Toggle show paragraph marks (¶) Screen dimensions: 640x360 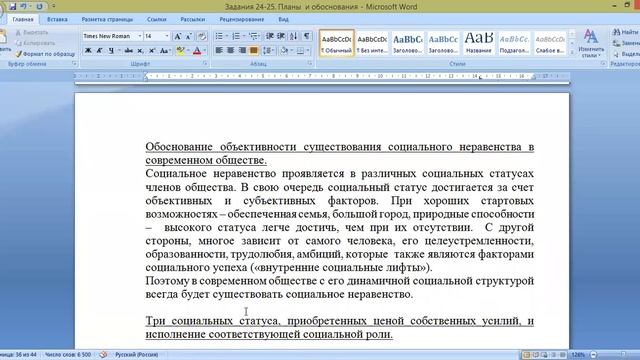pyautogui.click(x=306, y=36)
